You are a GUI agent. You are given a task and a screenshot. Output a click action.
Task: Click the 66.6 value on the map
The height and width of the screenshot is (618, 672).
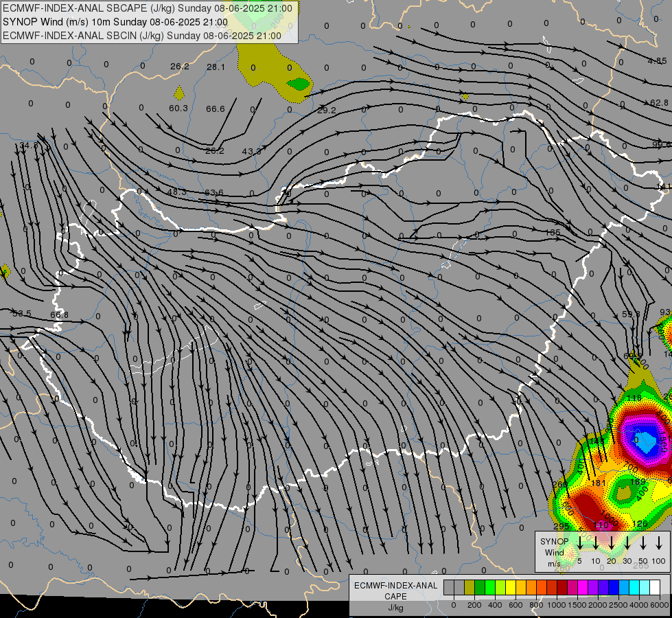[x=215, y=109]
